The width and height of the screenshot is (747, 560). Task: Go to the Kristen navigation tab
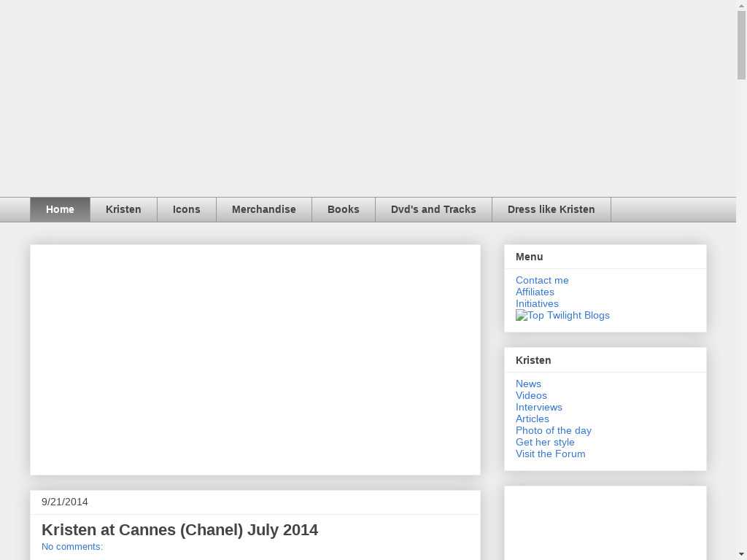pyautogui.click(x=123, y=209)
